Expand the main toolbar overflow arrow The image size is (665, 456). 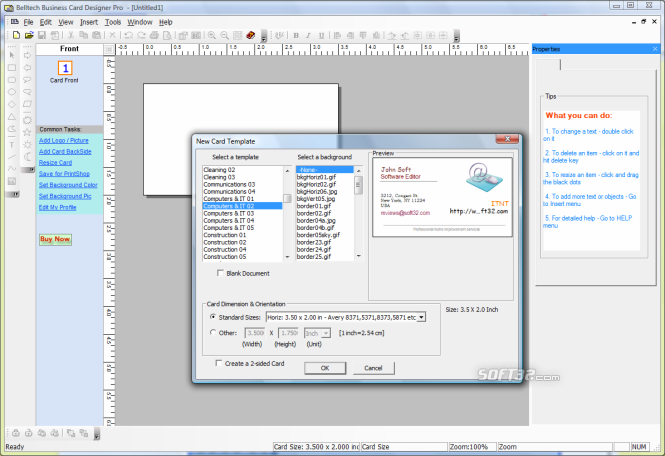(x=263, y=36)
